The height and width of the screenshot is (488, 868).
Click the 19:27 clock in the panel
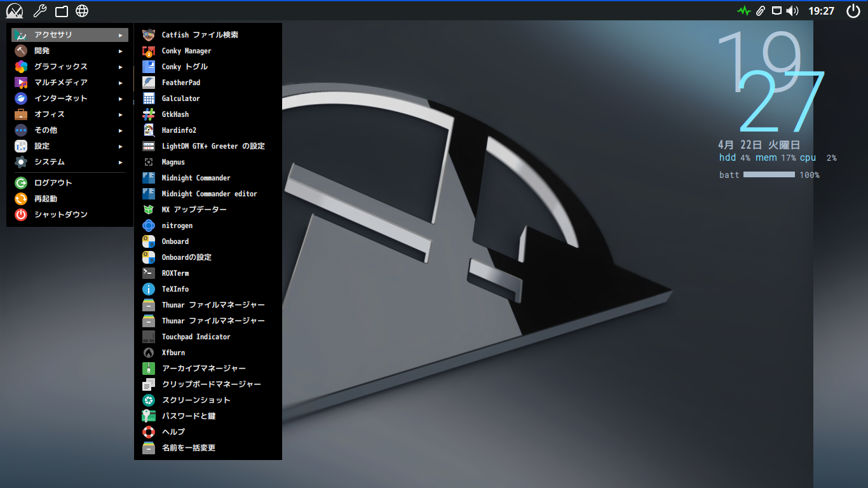(821, 11)
